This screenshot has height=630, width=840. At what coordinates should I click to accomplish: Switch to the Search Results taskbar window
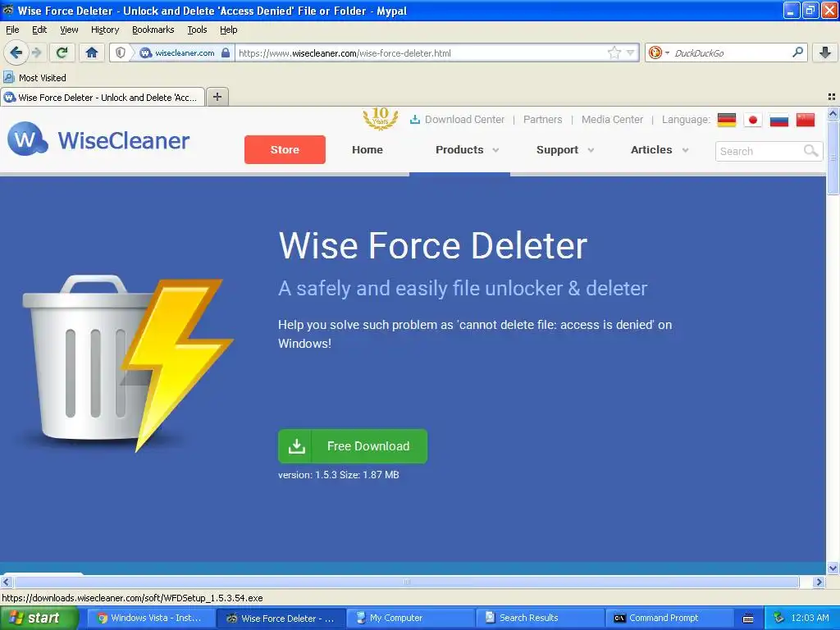click(x=540, y=619)
